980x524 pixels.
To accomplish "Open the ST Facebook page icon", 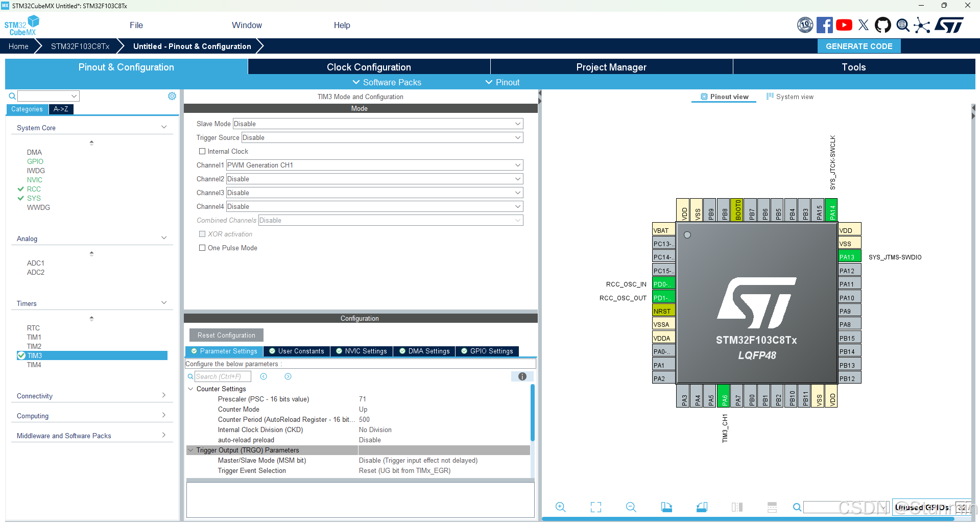I will click(x=824, y=25).
